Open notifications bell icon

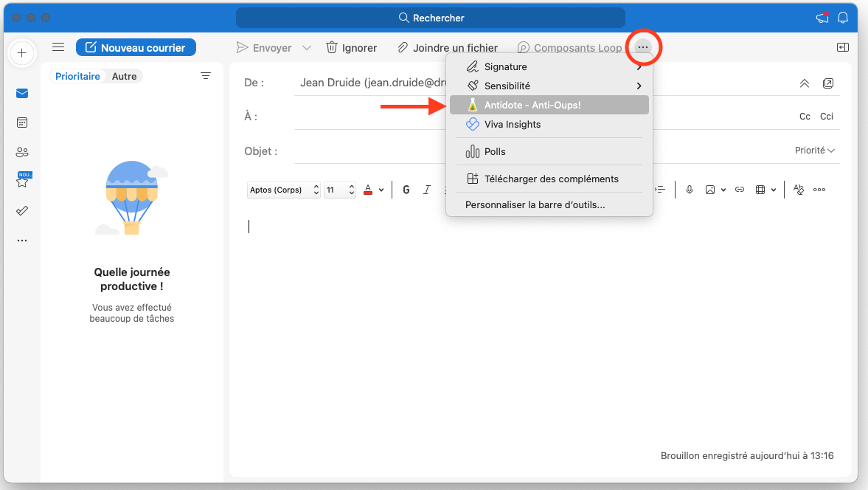point(844,18)
